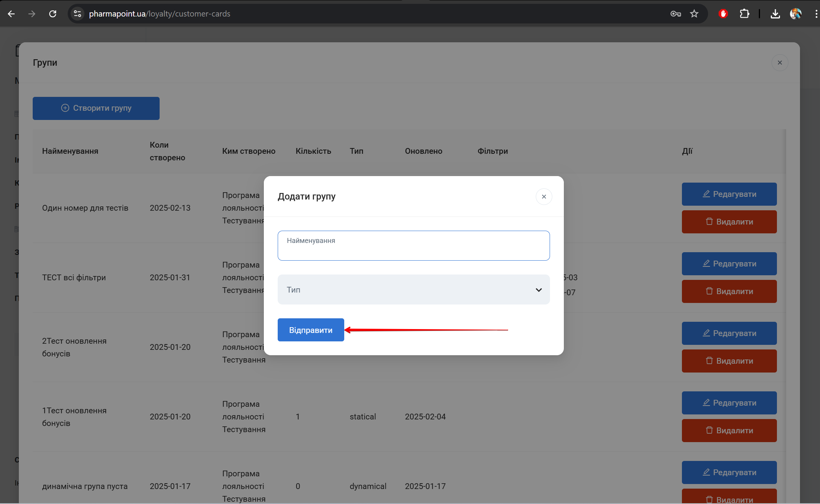Click Створити групу button
This screenshot has height=504, width=820.
[x=96, y=108]
